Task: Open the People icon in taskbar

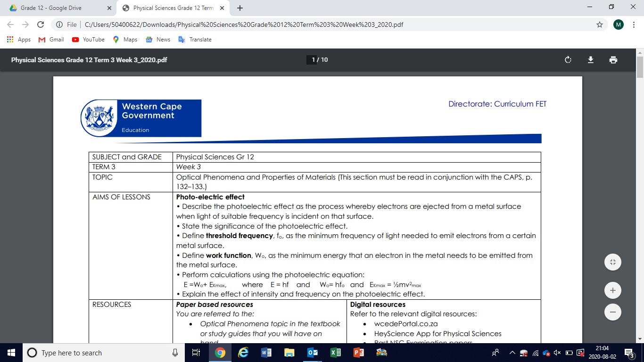Action: [495, 353]
